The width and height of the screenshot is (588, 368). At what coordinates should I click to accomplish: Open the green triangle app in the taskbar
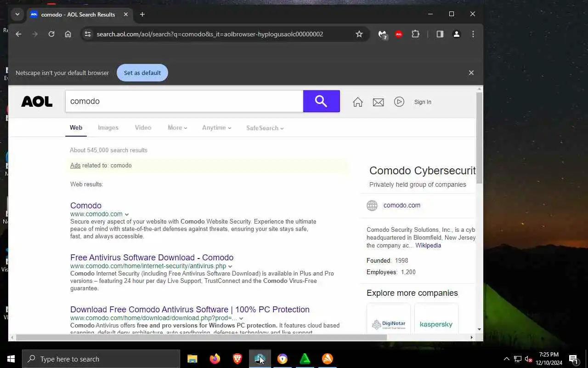click(305, 359)
